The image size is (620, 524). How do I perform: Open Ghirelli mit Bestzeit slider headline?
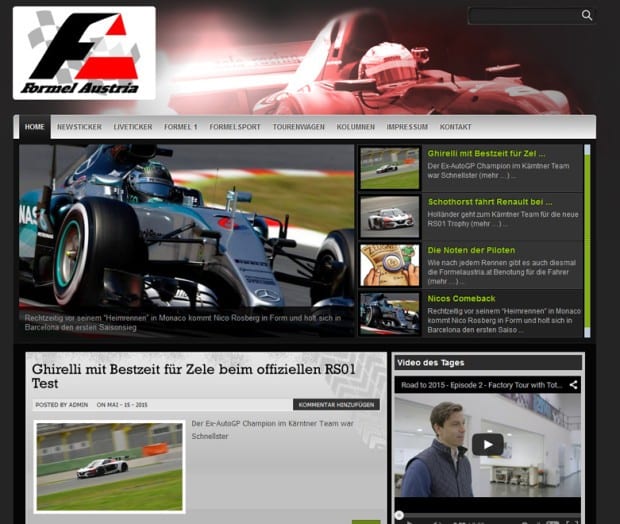click(x=486, y=153)
